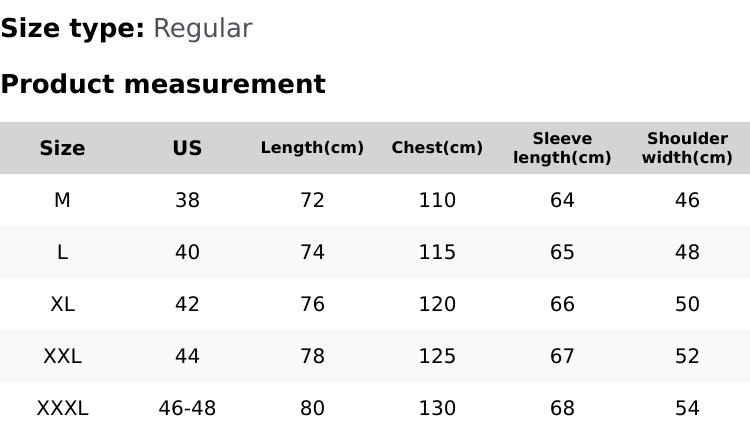Select the XXXL size row label
The width and height of the screenshot is (750, 434).
click(62, 408)
